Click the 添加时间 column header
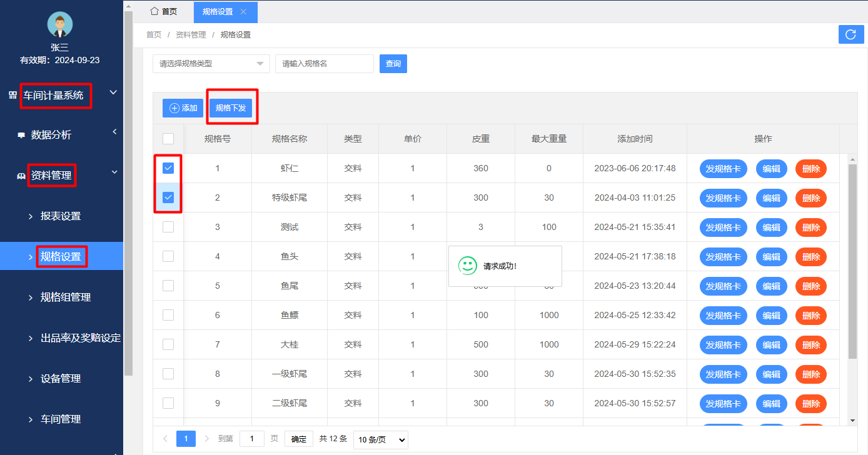 coord(635,139)
